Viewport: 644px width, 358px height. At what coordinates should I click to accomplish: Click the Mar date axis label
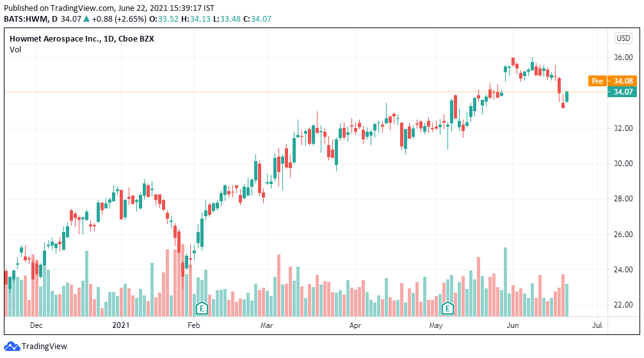tap(266, 325)
